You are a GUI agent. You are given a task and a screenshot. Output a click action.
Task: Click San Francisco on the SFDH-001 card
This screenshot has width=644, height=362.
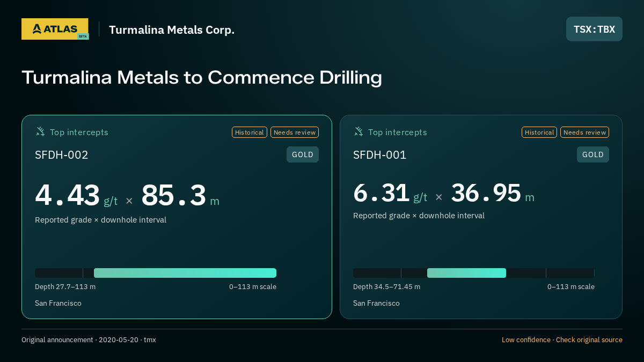(x=376, y=304)
